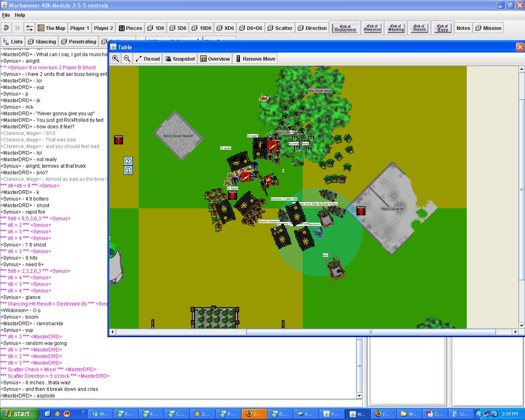525x420 pixels.
Task: Open the Lists tree button
Action: pos(13,41)
